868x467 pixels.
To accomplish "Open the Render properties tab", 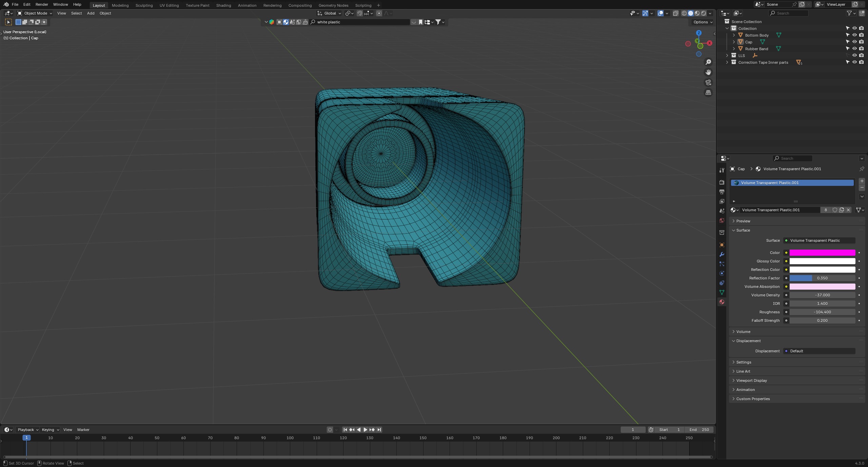I will 722,182.
